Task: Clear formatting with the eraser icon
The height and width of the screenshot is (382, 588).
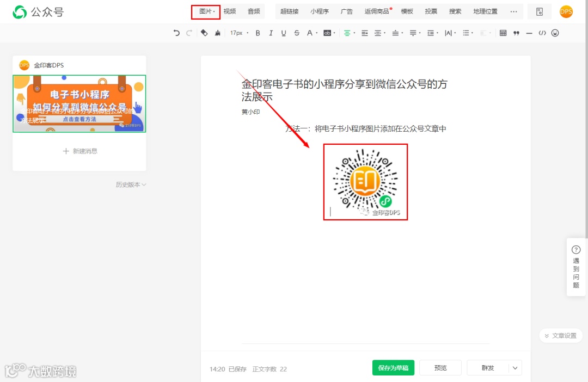Action: 204,33
